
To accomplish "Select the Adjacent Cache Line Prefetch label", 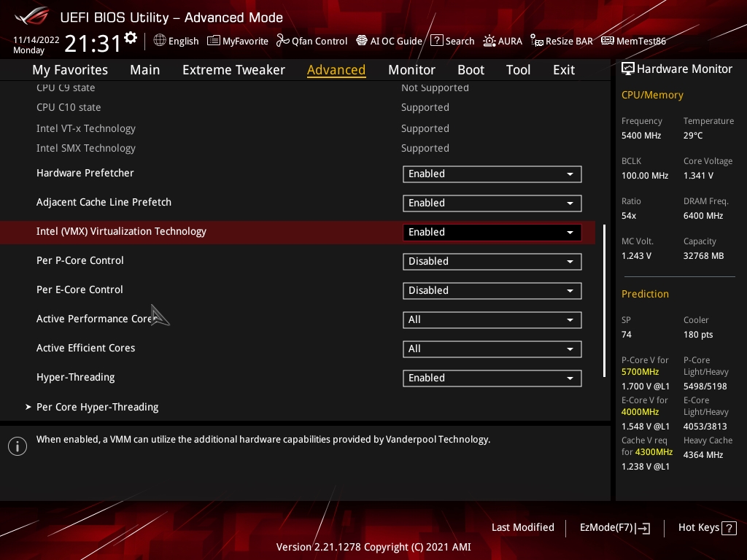I will click(104, 202).
